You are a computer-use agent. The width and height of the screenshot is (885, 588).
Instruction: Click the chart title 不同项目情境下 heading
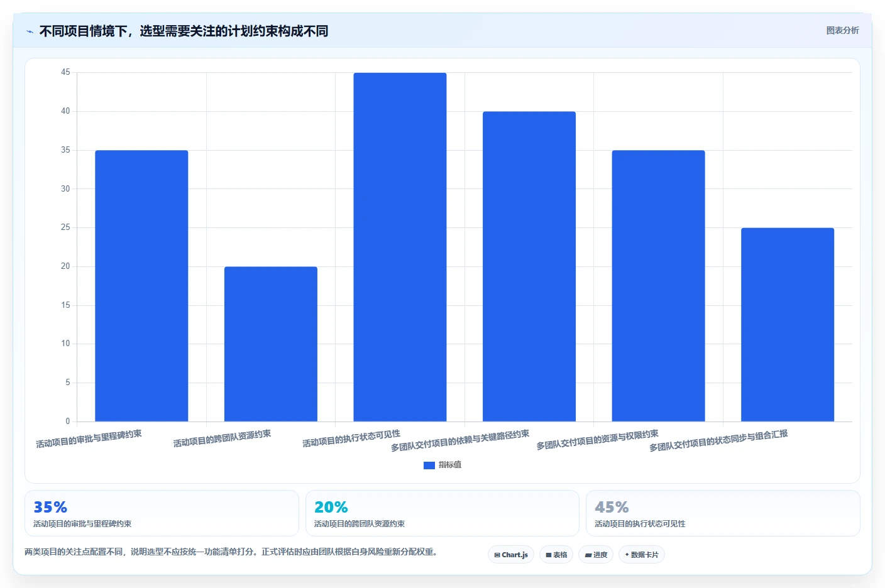[x=184, y=31]
